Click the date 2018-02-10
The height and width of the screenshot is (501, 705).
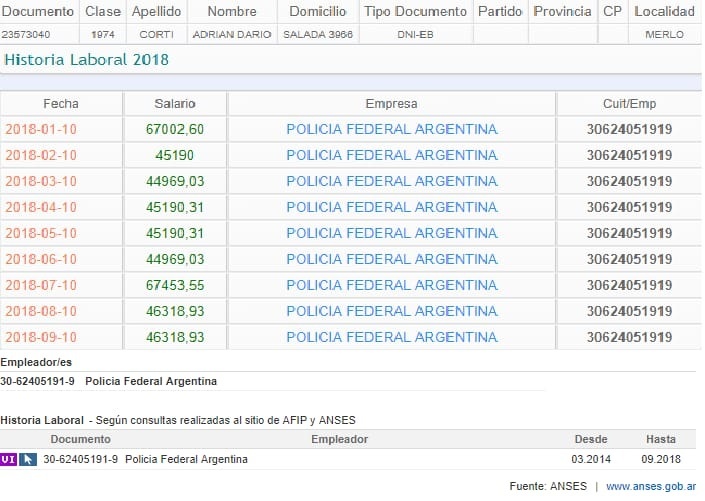click(x=41, y=155)
